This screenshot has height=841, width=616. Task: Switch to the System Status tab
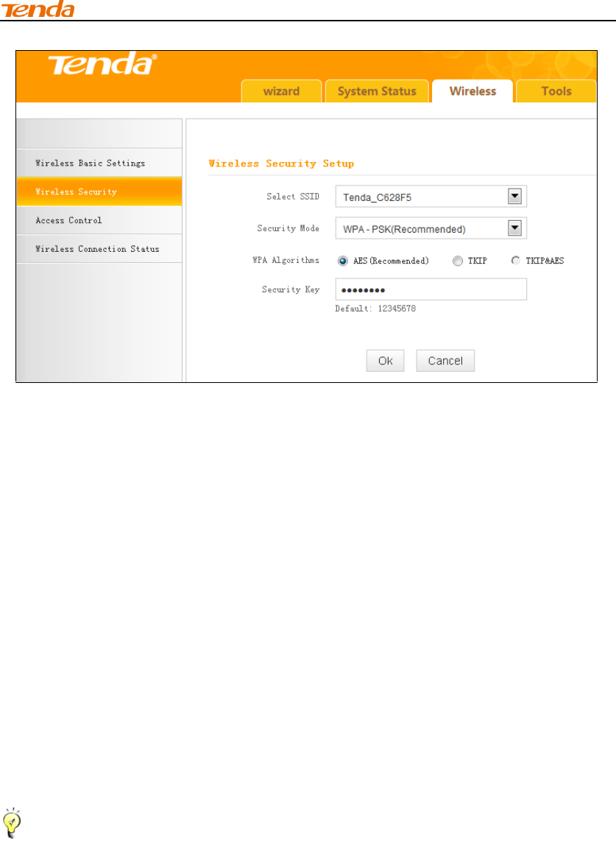[x=377, y=91]
